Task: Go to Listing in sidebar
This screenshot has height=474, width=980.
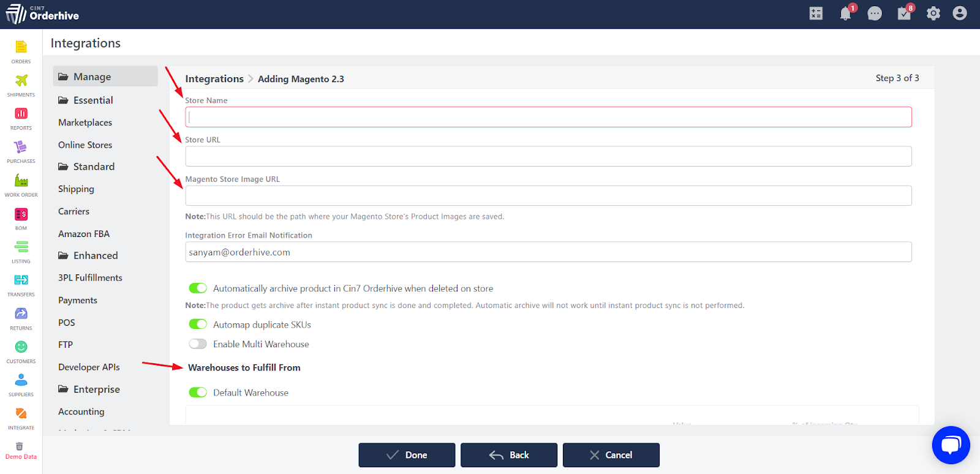Action: (x=21, y=247)
